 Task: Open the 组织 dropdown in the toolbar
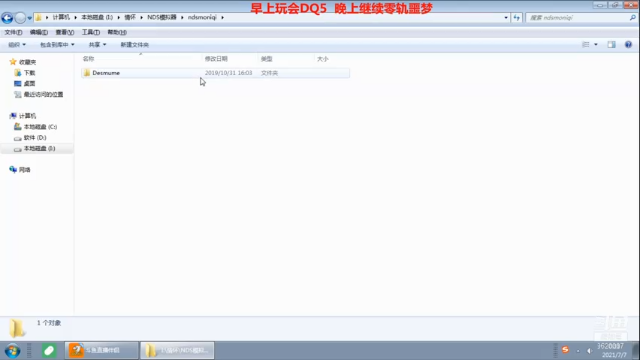click(17, 44)
